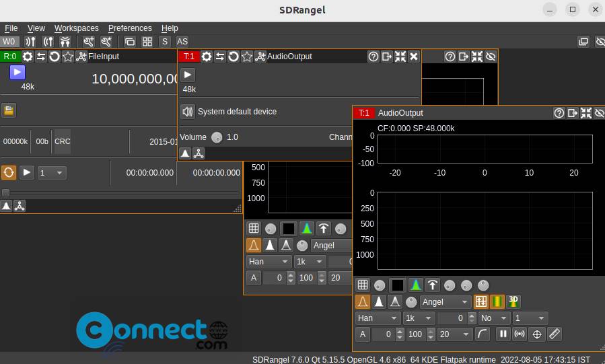This screenshot has height=364, width=605.
Task: Select audio device via speaker icon
Action: tap(188, 112)
